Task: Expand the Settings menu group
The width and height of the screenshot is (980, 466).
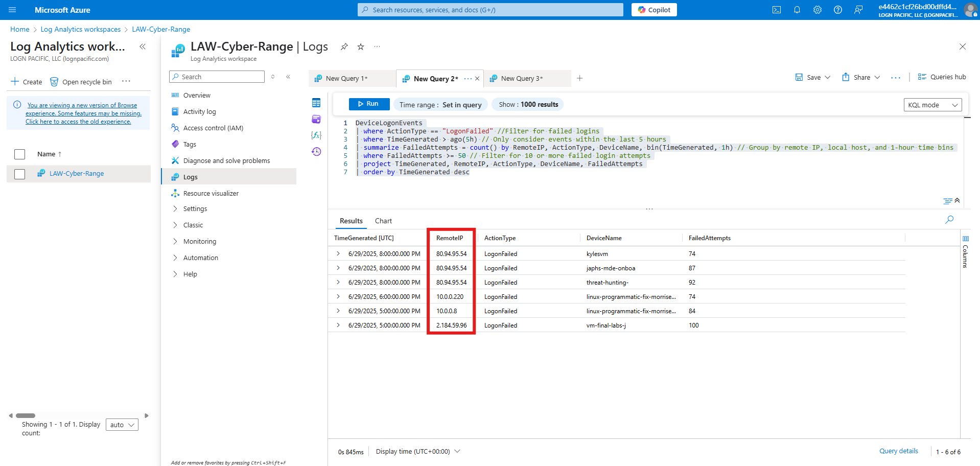Action: click(175, 208)
